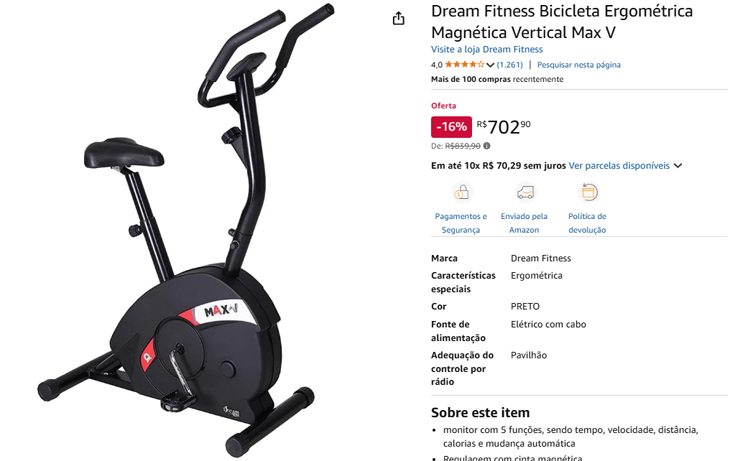
Task: Open the 1.261 reviews count link
Action: coord(510,64)
